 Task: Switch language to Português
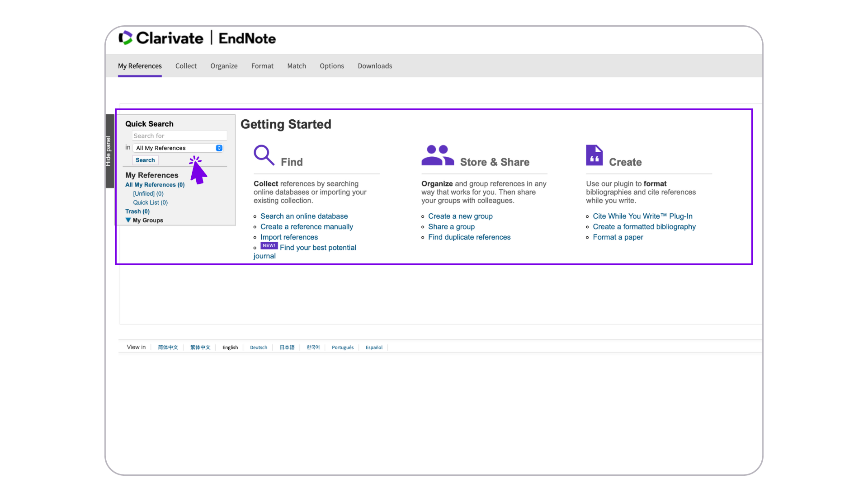tap(343, 347)
